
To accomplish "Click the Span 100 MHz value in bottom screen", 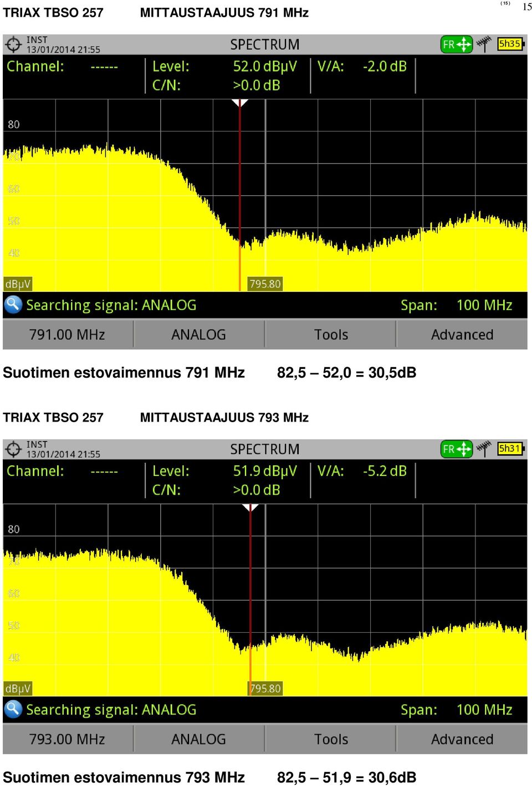I will [484, 710].
